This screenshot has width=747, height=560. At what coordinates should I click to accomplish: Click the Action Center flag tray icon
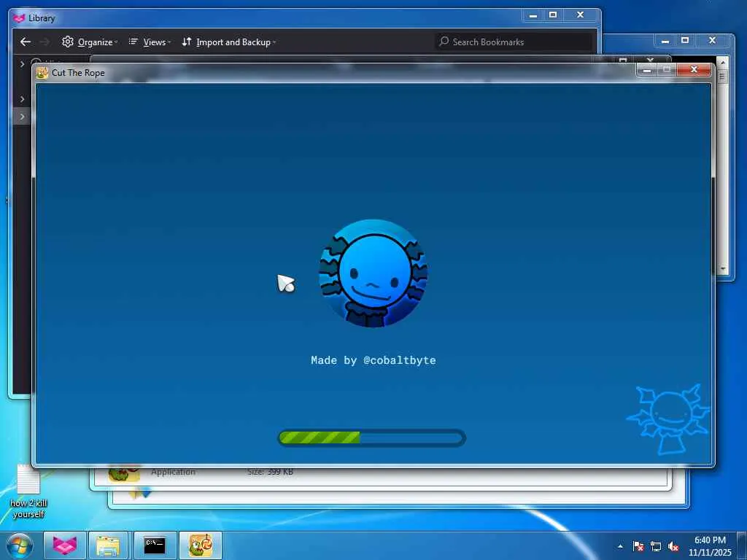pos(638,546)
